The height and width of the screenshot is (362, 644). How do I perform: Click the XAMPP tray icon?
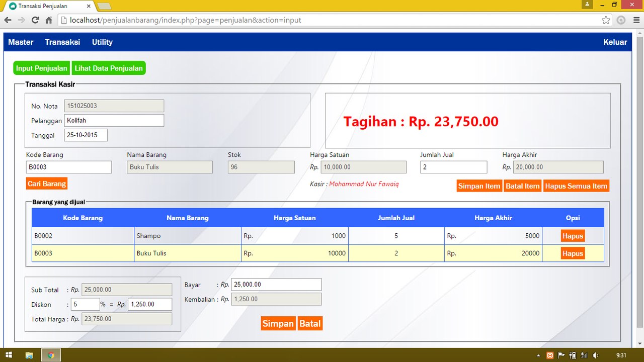(550, 355)
